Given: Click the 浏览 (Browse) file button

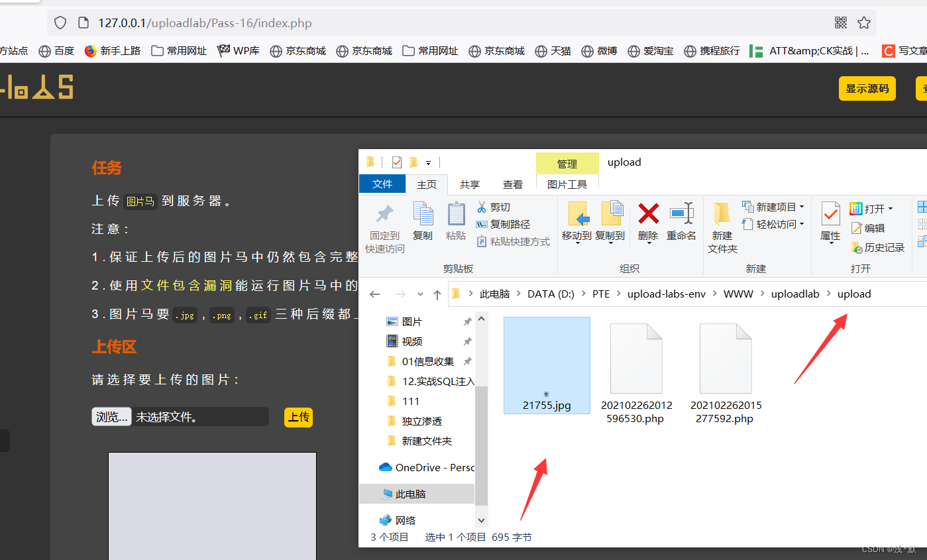Looking at the screenshot, I should [111, 417].
